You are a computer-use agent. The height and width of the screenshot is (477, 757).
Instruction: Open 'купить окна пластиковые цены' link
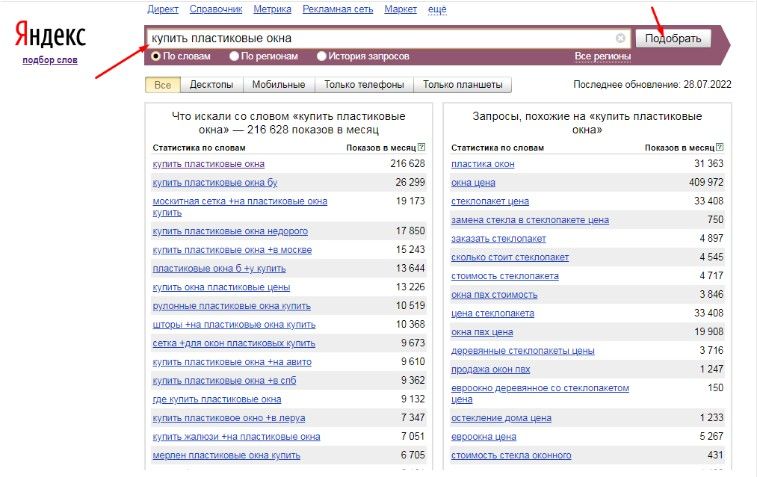(221, 287)
